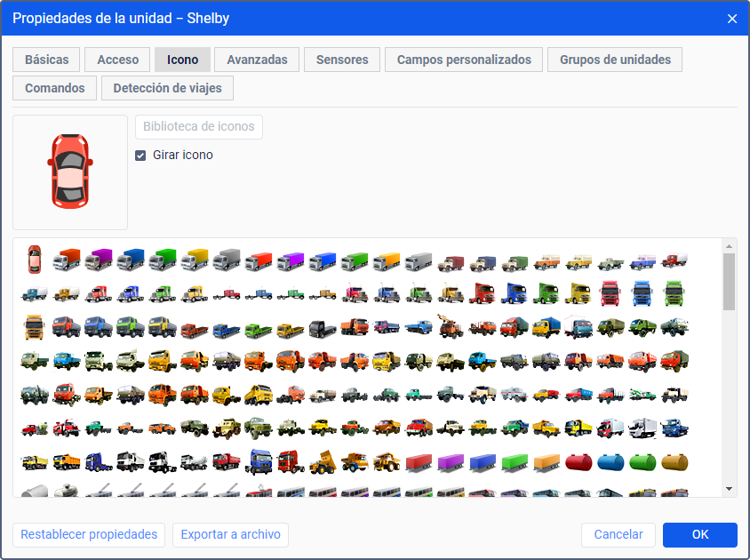Confirm changes with the OK button
750x560 pixels.
click(x=699, y=534)
